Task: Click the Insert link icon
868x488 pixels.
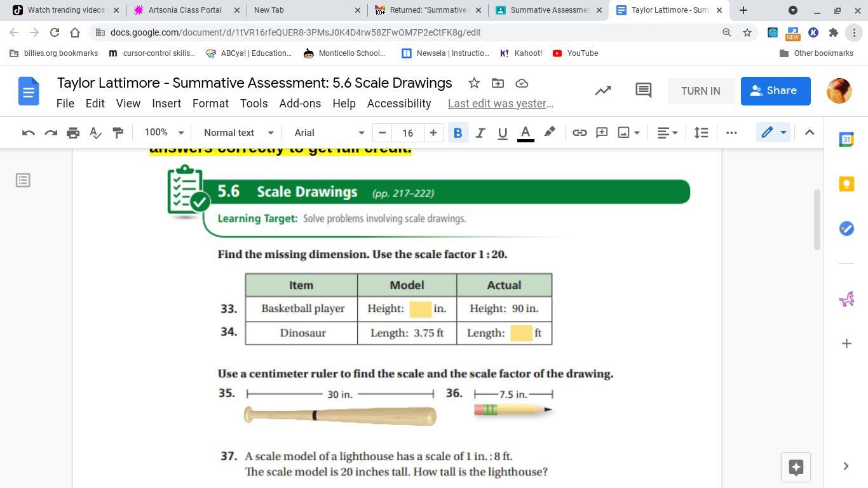Action: pos(579,133)
